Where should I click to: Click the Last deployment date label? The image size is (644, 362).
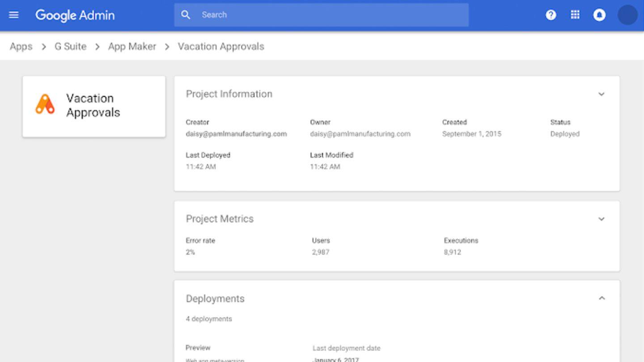(346, 348)
